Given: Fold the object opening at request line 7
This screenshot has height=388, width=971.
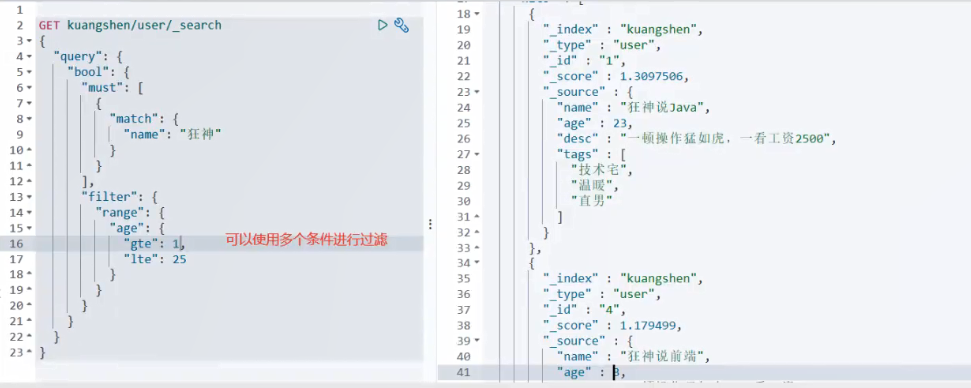Looking at the screenshot, I should (29, 103).
